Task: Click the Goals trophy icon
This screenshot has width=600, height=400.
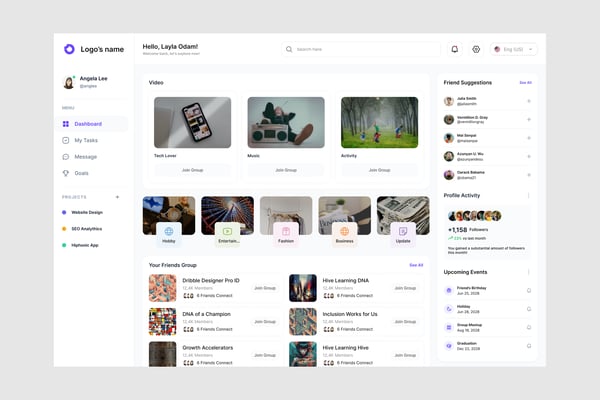Action: pos(66,173)
